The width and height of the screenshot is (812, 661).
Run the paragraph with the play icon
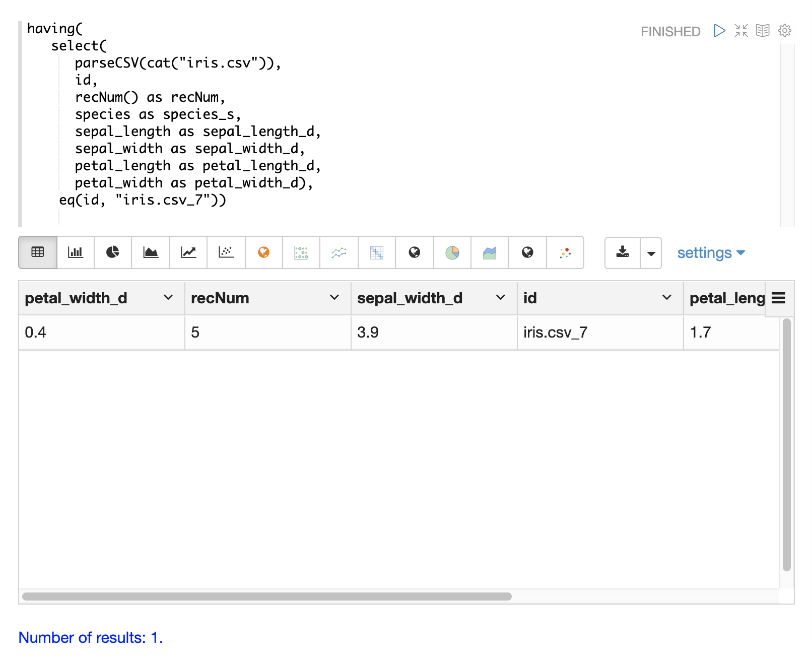[719, 31]
